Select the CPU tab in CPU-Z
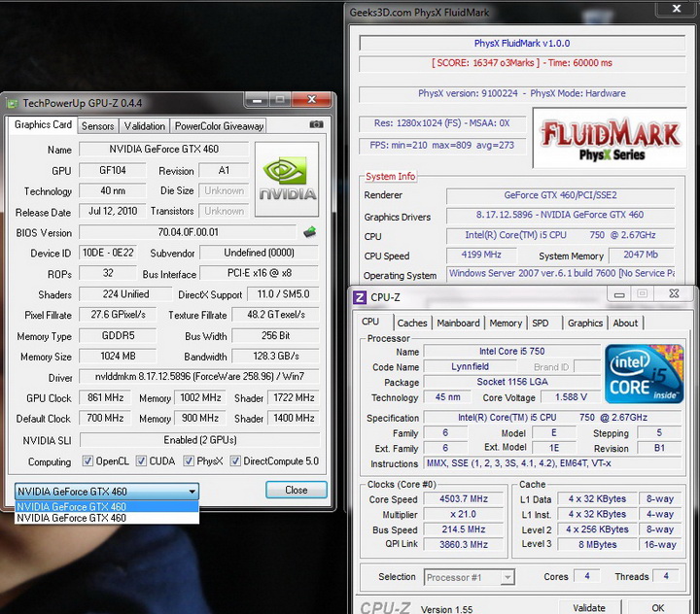This screenshot has height=614, width=700. (370, 322)
